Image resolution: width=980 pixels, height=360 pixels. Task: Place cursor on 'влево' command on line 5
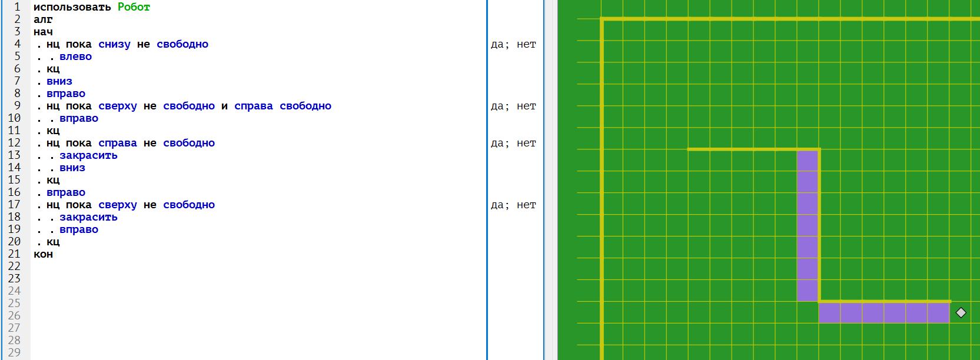pos(75,56)
